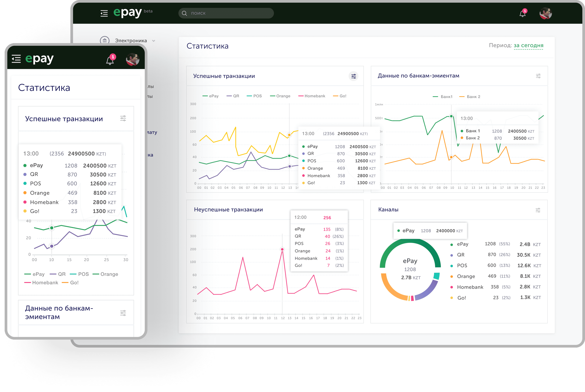The height and width of the screenshot is (392, 585).
Task: Toggle POS series in desktop chart legend
Action: [254, 96]
